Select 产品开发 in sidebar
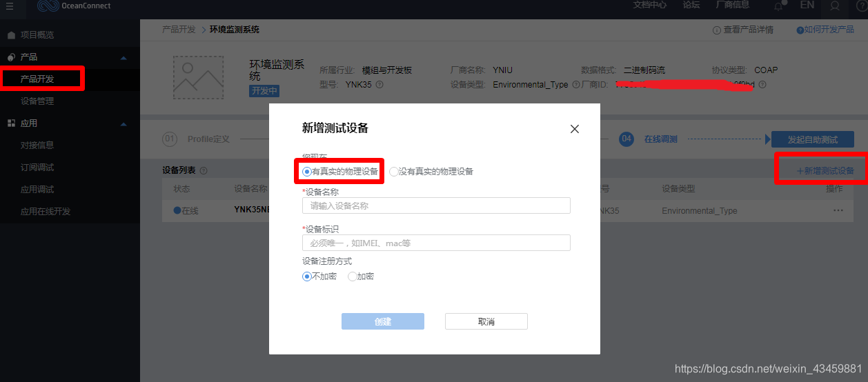The width and height of the screenshot is (868, 382). point(37,79)
